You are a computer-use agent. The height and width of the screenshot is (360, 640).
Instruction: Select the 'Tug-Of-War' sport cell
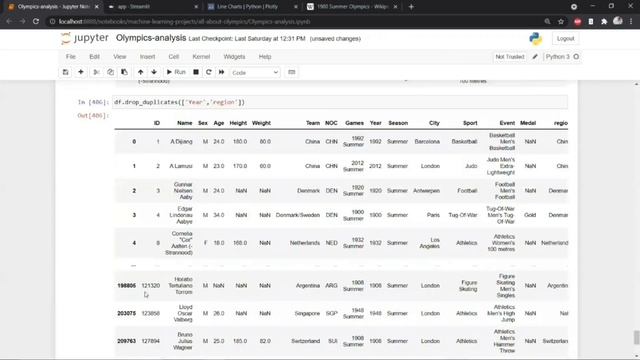(462, 215)
